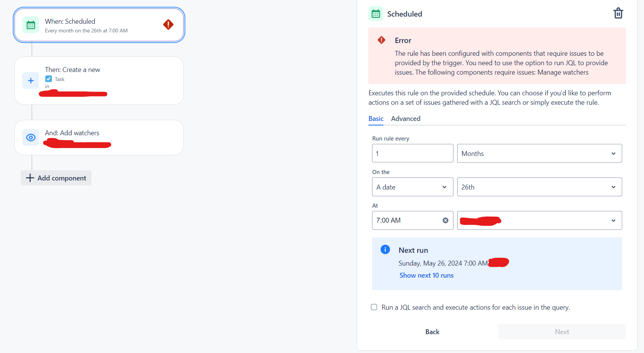The width and height of the screenshot is (644, 353).
Task: Click the calendar icon on When: Scheduled card
Action: pos(31,25)
